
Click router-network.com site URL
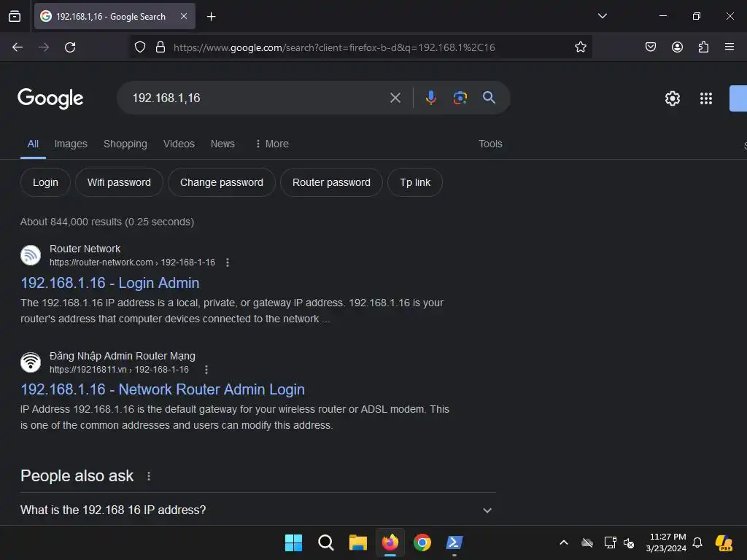pos(132,262)
